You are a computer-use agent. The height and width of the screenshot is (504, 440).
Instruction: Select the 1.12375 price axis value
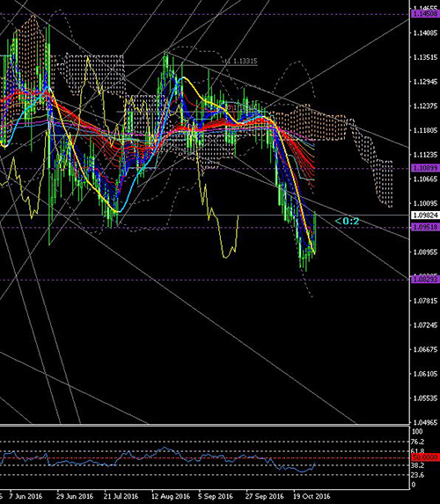tap(425, 106)
